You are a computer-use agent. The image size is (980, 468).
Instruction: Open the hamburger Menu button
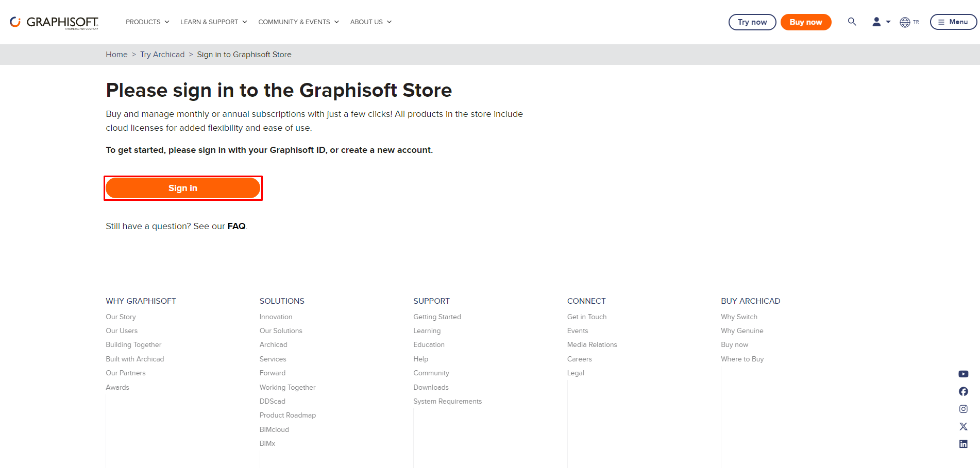coord(953,22)
